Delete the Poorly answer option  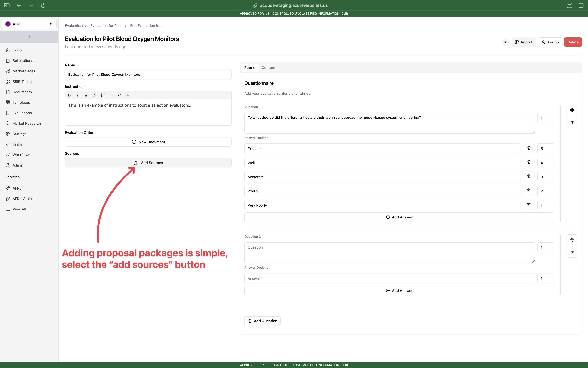pyautogui.click(x=529, y=190)
